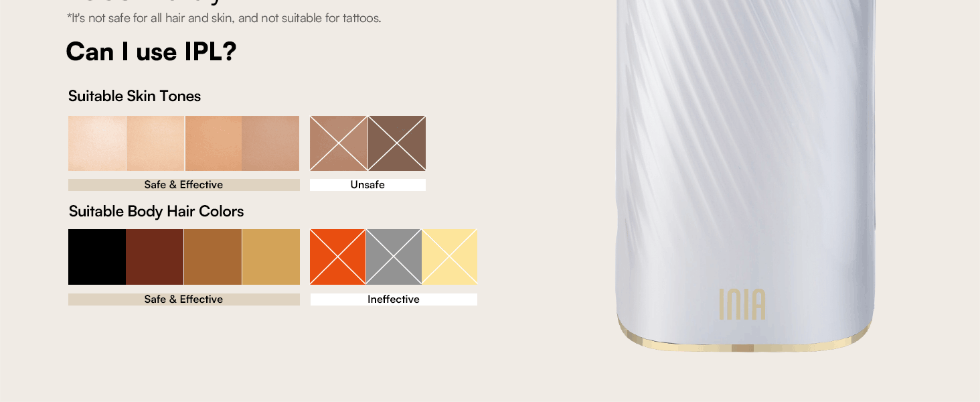Screen dimensions: 980x402
Task: Select the black hair color swatch
Action: click(x=97, y=257)
